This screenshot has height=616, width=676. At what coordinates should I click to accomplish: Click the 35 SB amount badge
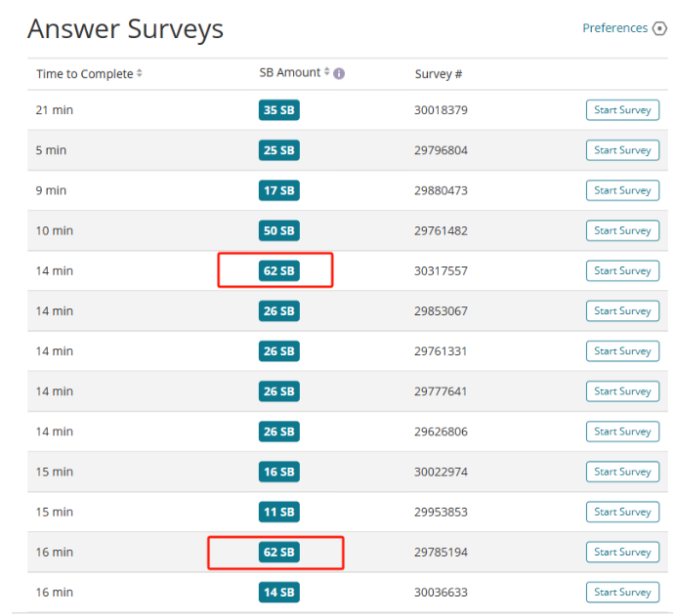tap(278, 110)
